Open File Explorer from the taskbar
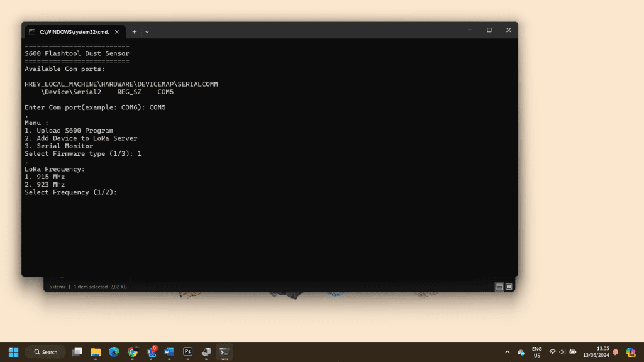This screenshot has height=362, width=644. point(96,352)
